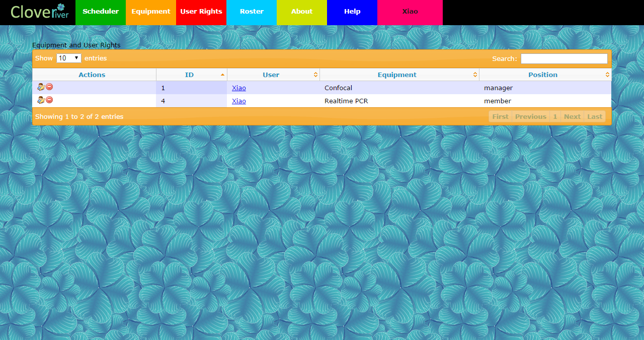
Task: Open the Scheduler menu
Action: coord(101,12)
